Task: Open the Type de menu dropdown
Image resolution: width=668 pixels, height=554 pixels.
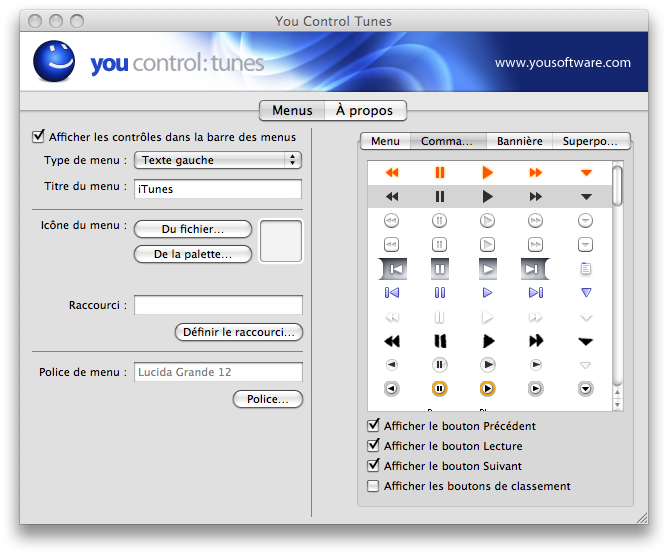Action: 218,160
